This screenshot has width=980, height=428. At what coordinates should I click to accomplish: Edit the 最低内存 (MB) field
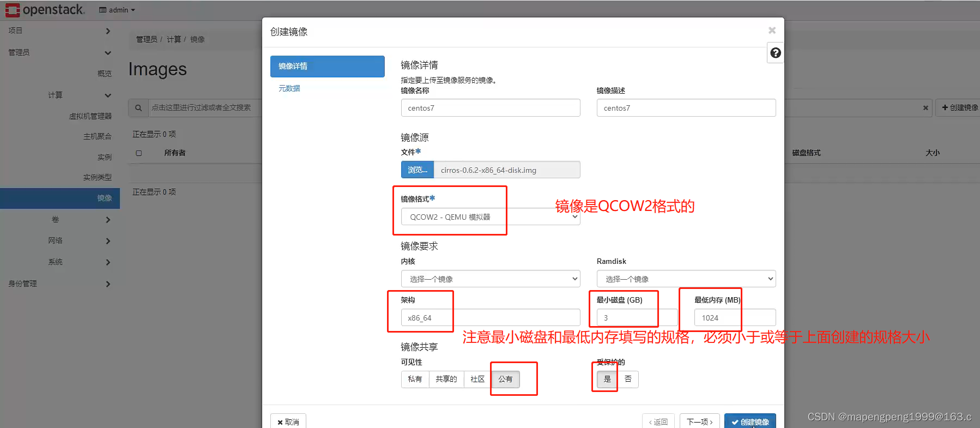pos(735,317)
